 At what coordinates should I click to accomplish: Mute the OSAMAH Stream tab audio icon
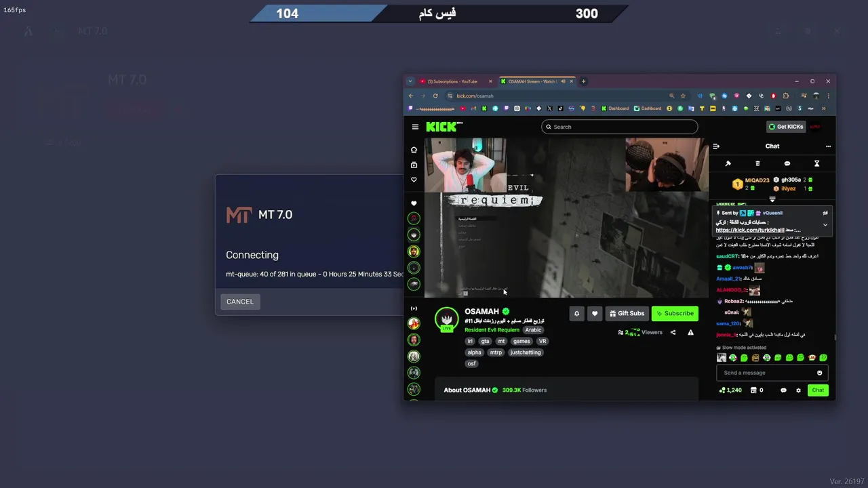point(563,81)
